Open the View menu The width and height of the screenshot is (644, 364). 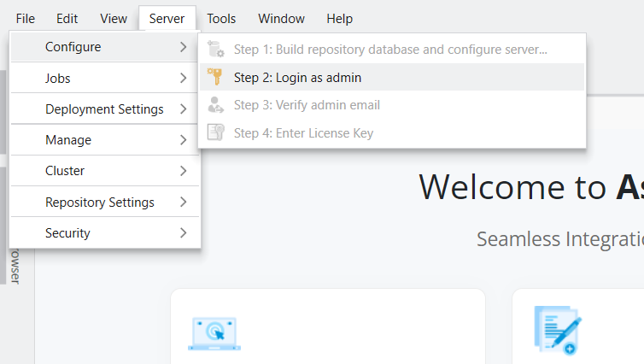coord(114,18)
